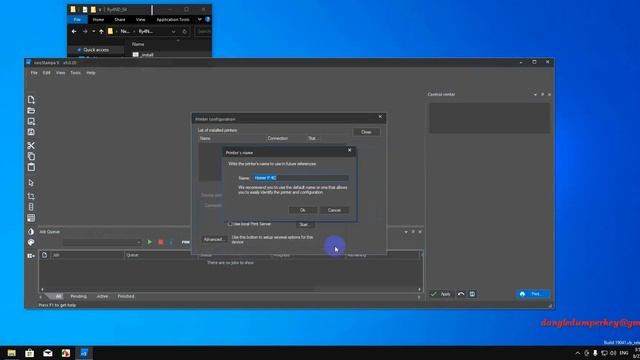Click the Connection column header in printer list

point(286,138)
